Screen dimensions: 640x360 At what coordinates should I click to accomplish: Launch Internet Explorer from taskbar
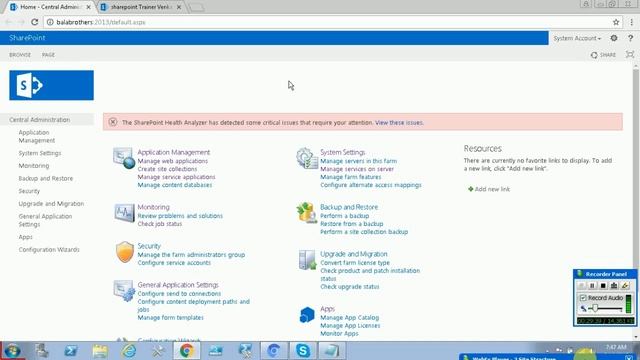(x=129, y=351)
